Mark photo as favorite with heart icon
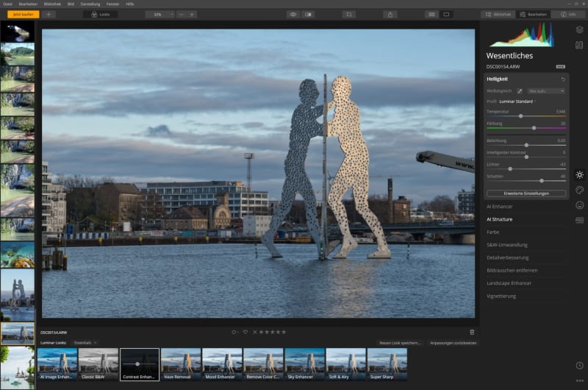 245,332
